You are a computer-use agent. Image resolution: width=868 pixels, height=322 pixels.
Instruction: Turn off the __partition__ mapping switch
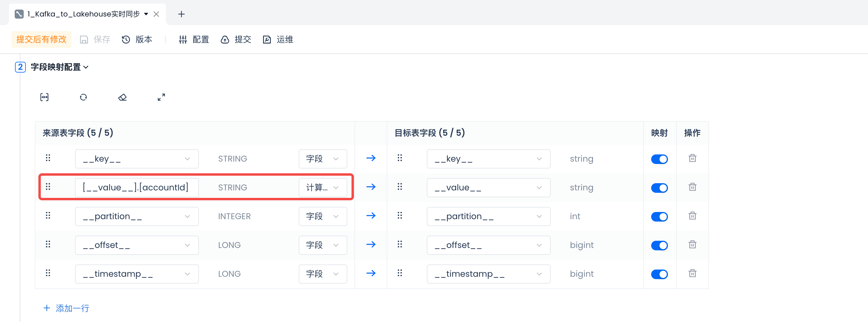pos(659,216)
